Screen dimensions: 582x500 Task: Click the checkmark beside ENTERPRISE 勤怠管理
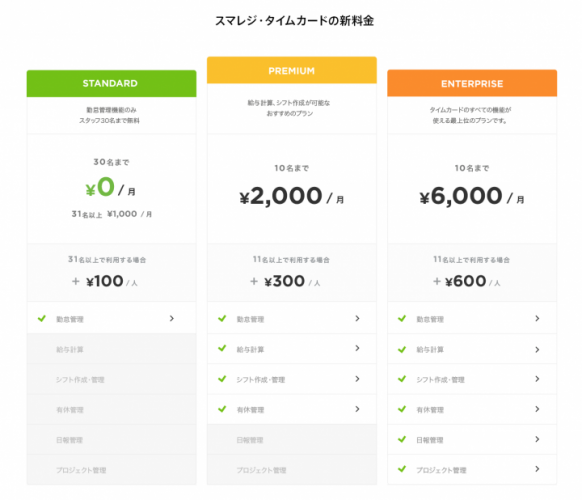402,318
